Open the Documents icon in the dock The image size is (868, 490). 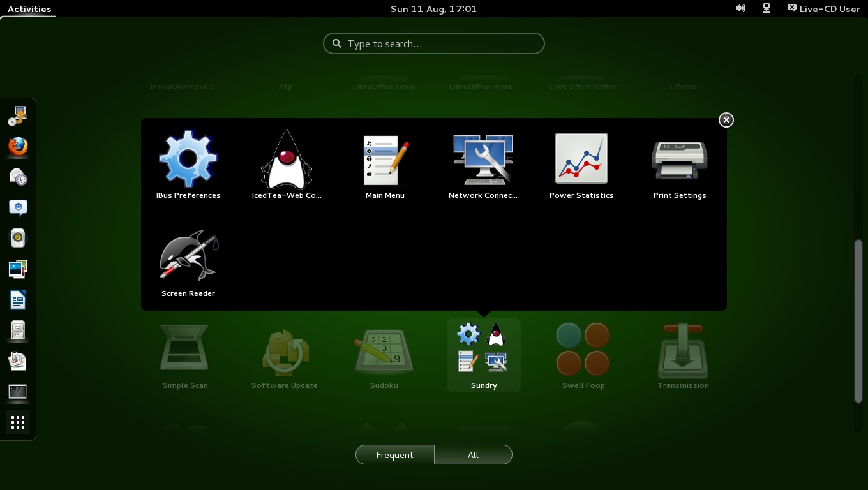point(18,361)
